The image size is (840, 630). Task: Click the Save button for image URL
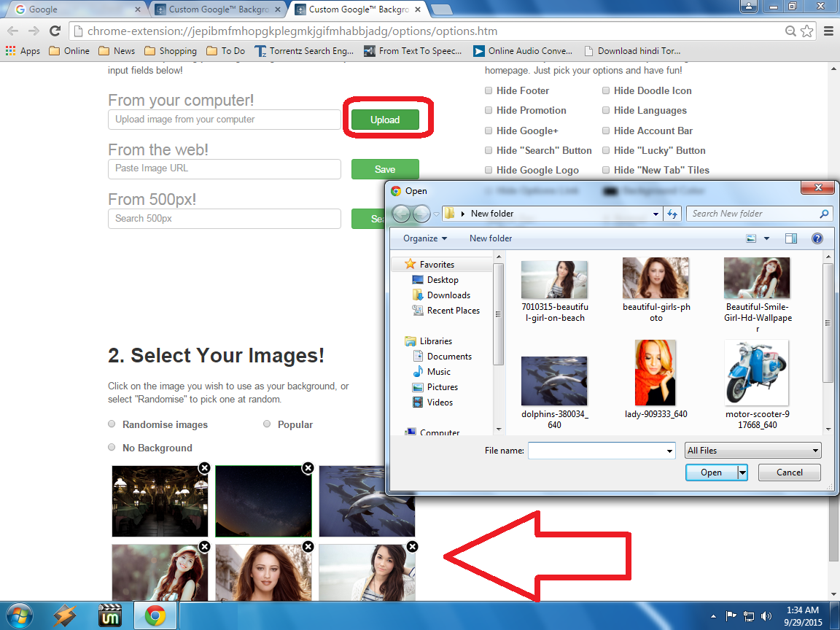[x=385, y=169]
